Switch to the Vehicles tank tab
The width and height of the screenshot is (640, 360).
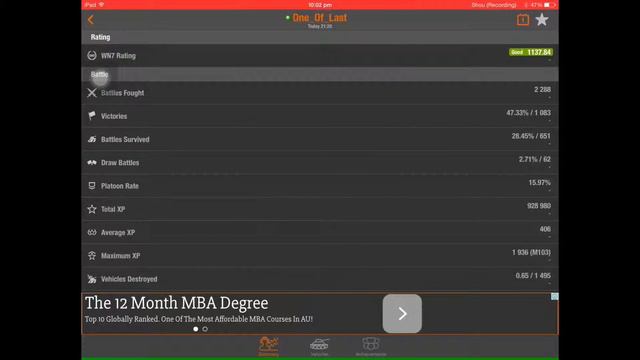319,347
